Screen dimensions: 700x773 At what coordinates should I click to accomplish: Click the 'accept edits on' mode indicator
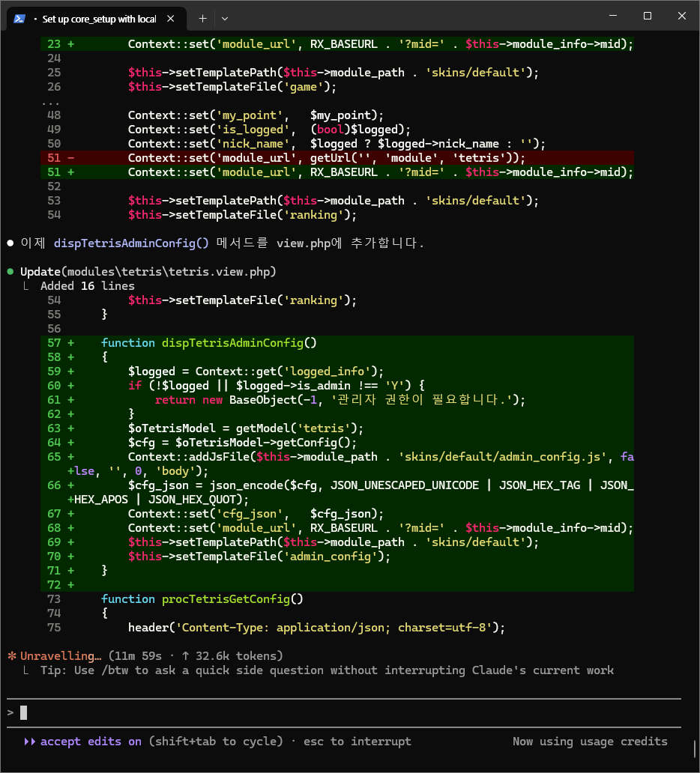(x=91, y=742)
